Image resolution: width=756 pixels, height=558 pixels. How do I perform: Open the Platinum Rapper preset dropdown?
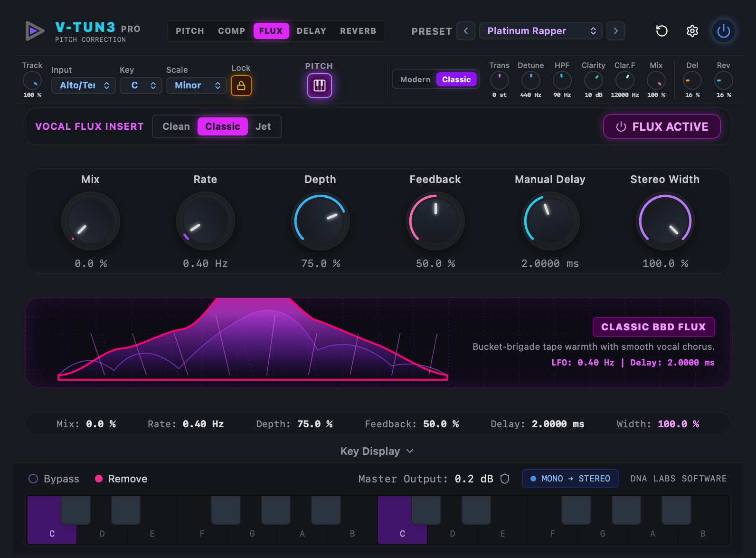541,31
